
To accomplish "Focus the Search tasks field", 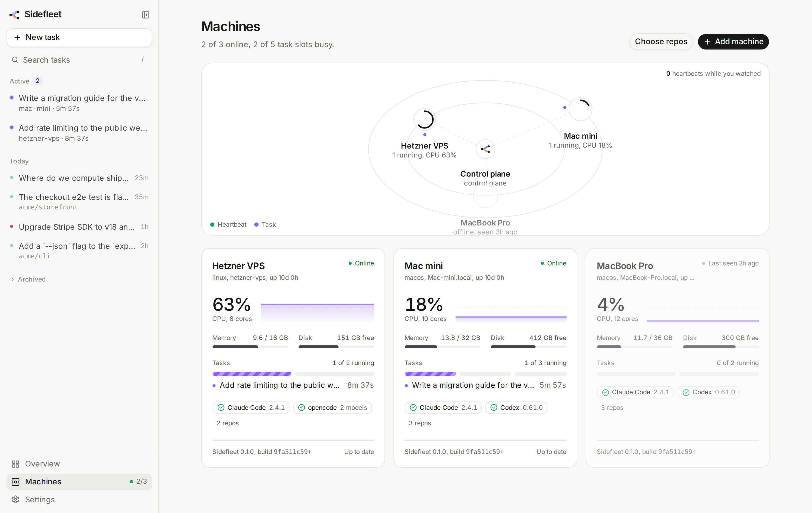I will [79, 60].
